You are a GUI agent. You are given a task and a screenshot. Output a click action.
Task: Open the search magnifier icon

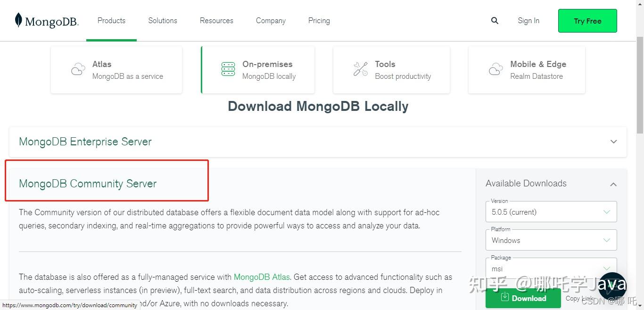[x=495, y=20]
